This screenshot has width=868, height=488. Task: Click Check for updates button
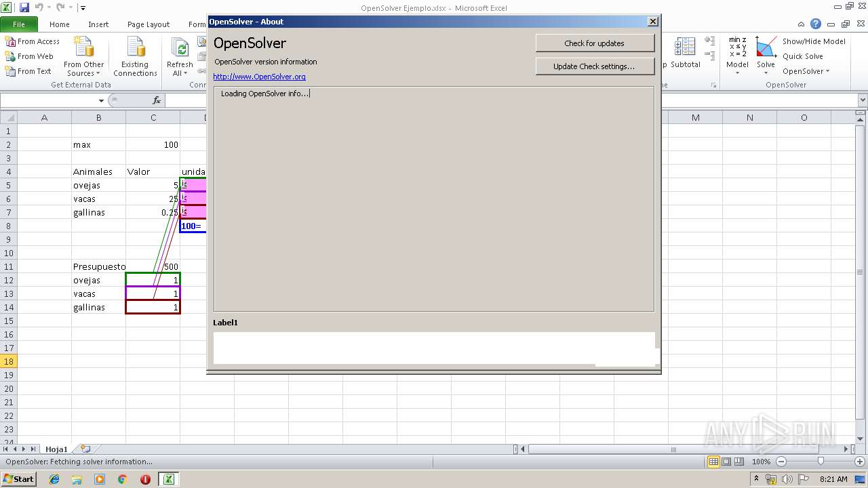tap(595, 43)
